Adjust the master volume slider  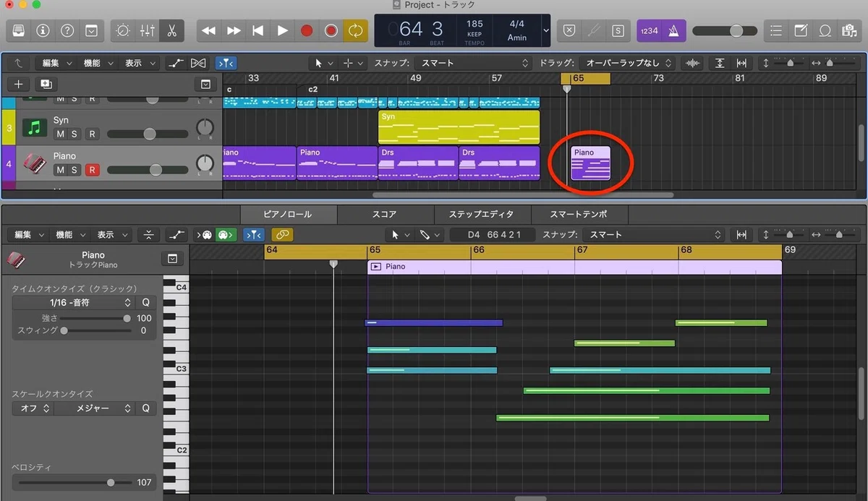[723, 30]
